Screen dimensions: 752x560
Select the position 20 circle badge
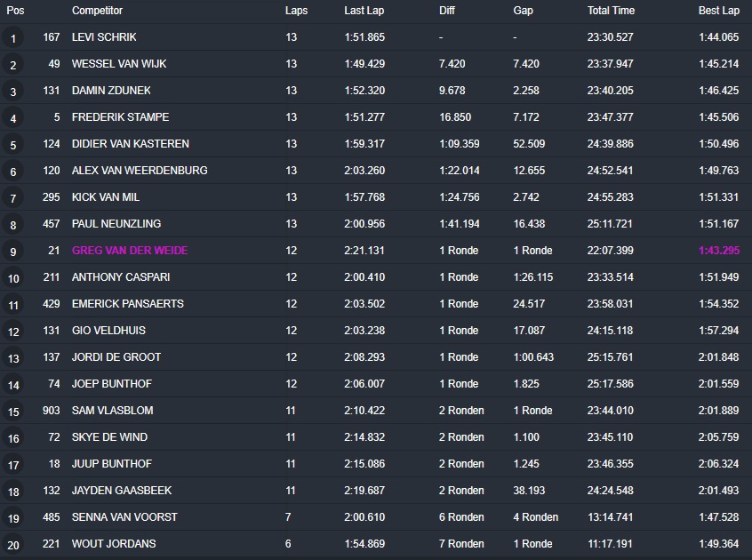tap(13, 545)
